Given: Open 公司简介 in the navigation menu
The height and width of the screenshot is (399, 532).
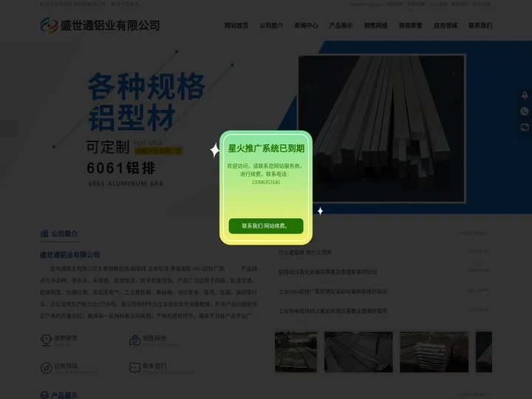Looking at the screenshot, I should (x=271, y=25).
